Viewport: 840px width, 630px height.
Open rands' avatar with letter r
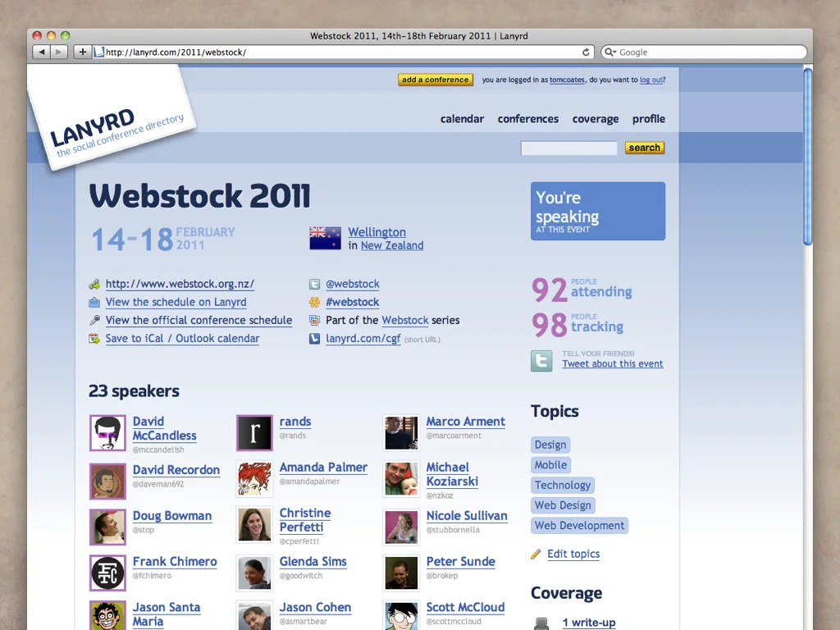tap(254, 433)
